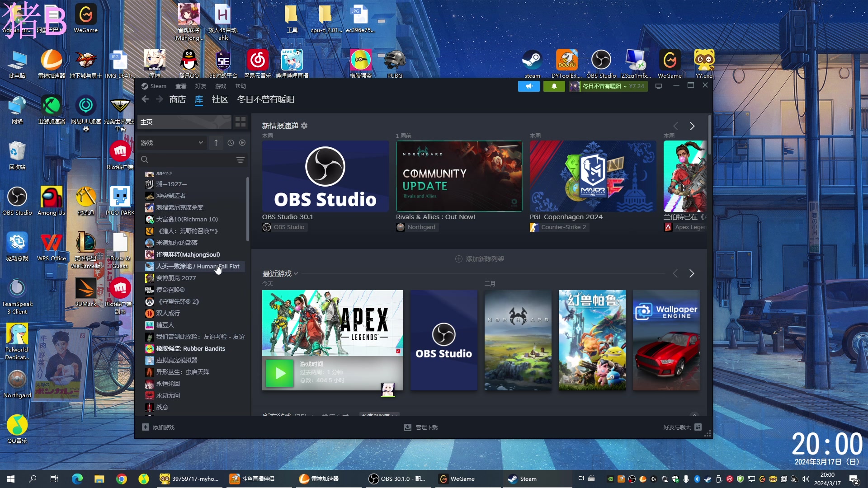The width and height of the screenshot is (868, 488).
Task: Click the green play button for Apex Legends
Action: click(279, 373)
